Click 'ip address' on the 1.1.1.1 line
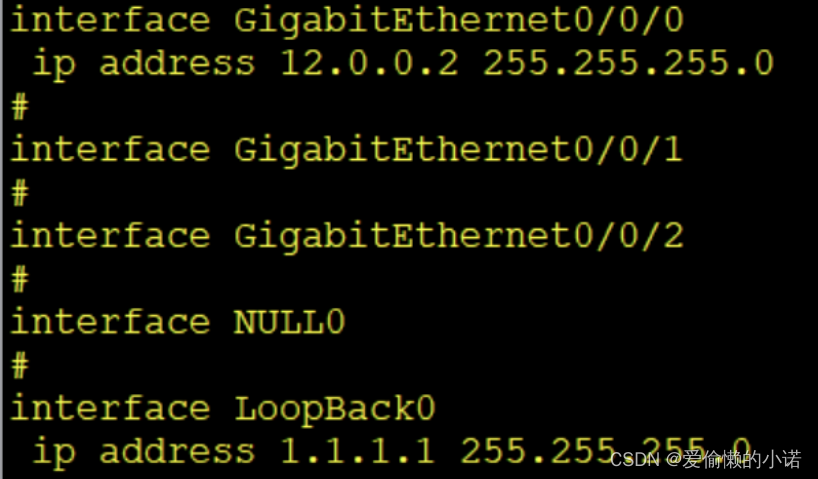The image size is (818, 479). pos(144,452)
